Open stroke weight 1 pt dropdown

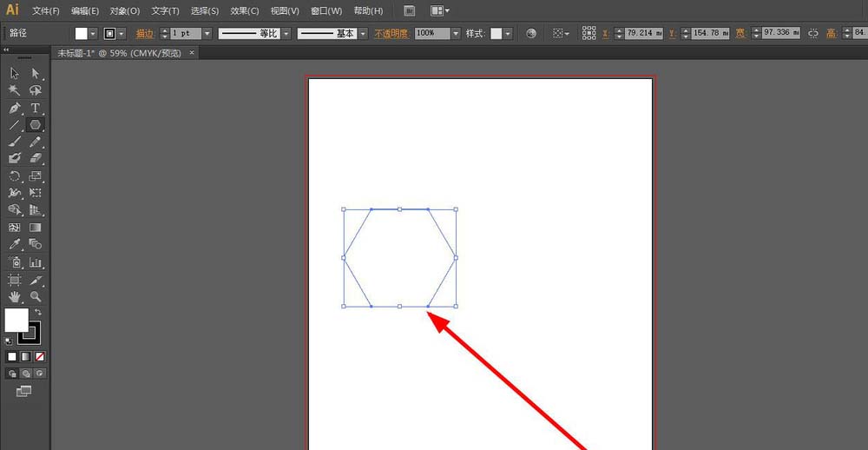[207, 33]
